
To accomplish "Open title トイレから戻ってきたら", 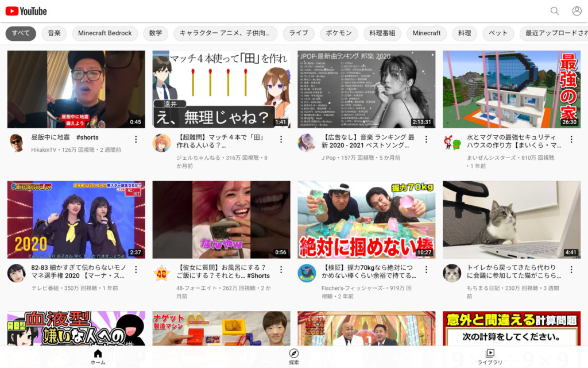I will pyautogui.click(x=514, y=271).
